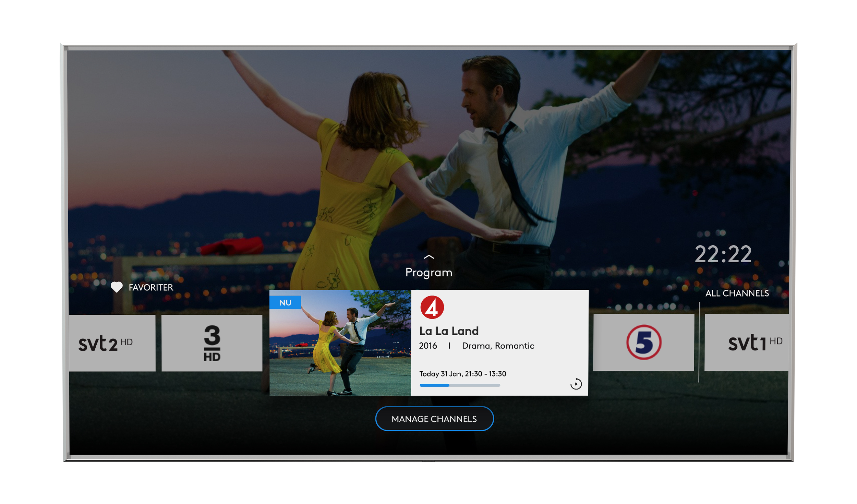Screen dimensions: 857x504
Task: Open the La La Land title
Action: (449, 331)
